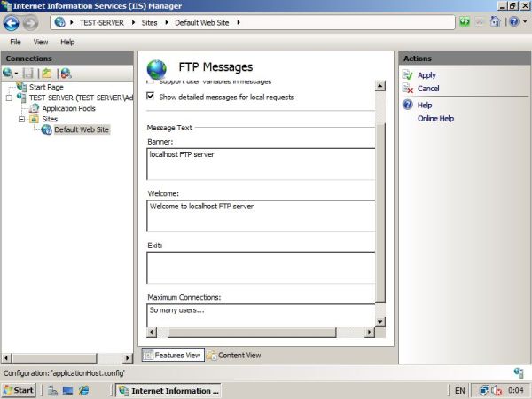
Task: Click Help in Actions pane
Action: click(x=425, y=105)
